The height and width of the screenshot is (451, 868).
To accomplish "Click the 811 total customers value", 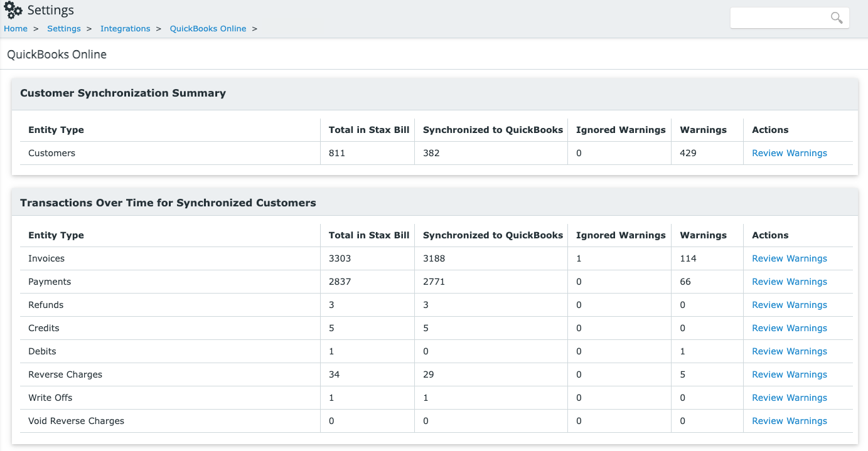I will point(337,153).
